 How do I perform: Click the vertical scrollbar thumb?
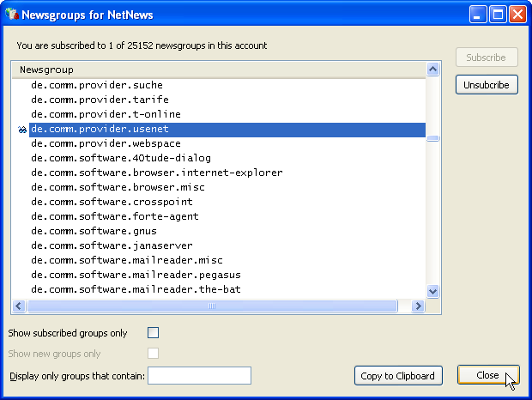[433, 137]
